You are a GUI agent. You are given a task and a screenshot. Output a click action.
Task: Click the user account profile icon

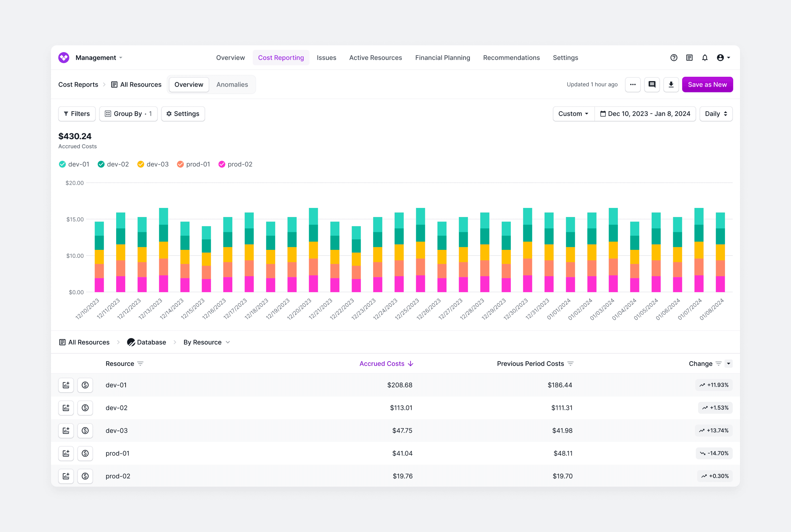point(720,58)
